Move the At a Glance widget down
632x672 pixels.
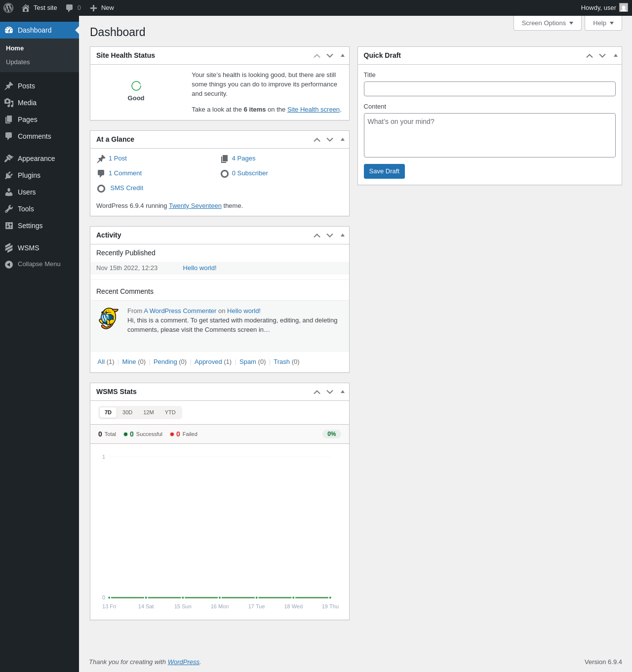coord(330,140)
